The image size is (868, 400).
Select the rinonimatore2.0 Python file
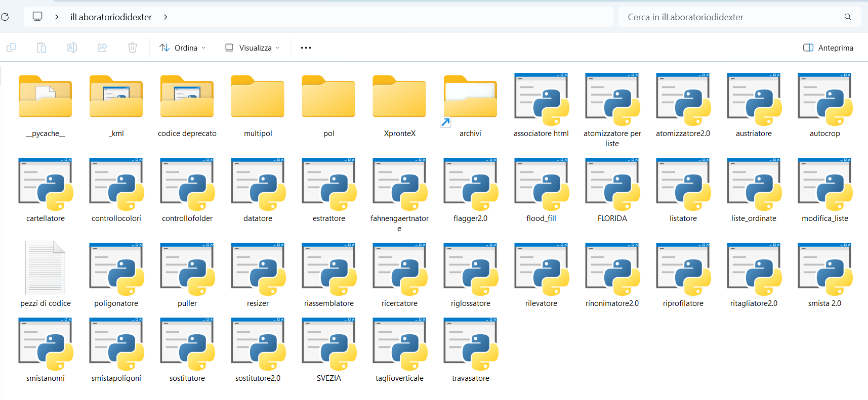pyautogui.click(x=612, y=276)
